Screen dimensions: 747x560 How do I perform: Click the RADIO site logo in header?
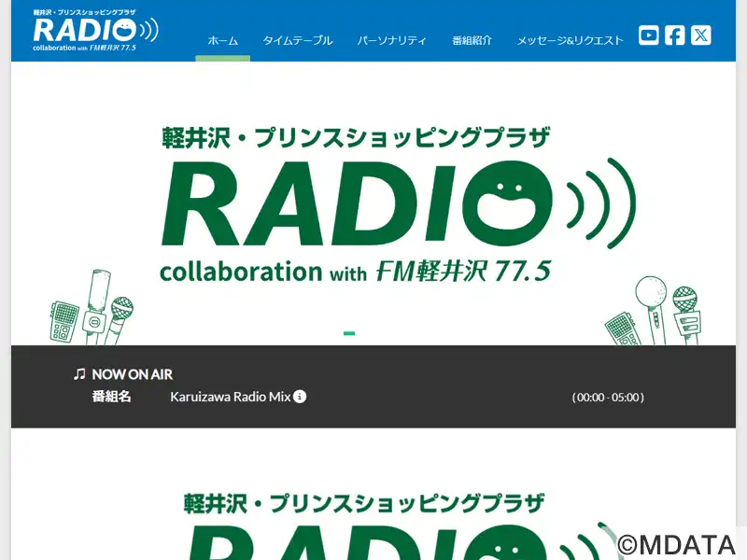pyautogui.click(x=96, y=31)
